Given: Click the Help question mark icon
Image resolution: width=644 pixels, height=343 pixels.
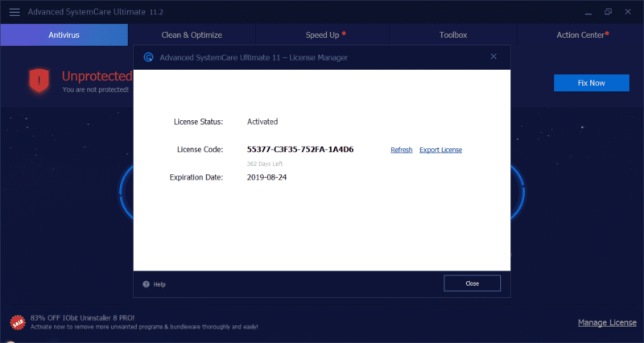Looking at the screenshot, I should coord(146,284).
